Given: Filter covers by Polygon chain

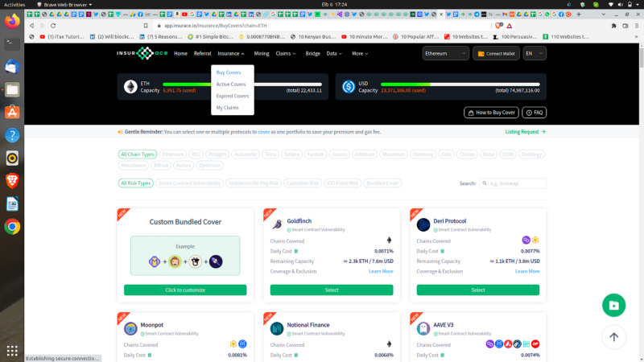Looking at the screenshot, I should click(x=217, y=154).
